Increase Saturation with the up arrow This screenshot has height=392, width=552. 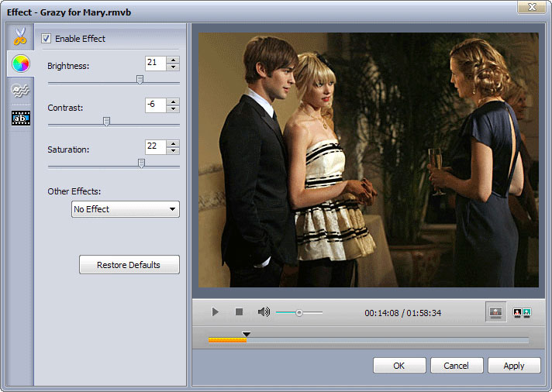(173, 143)
